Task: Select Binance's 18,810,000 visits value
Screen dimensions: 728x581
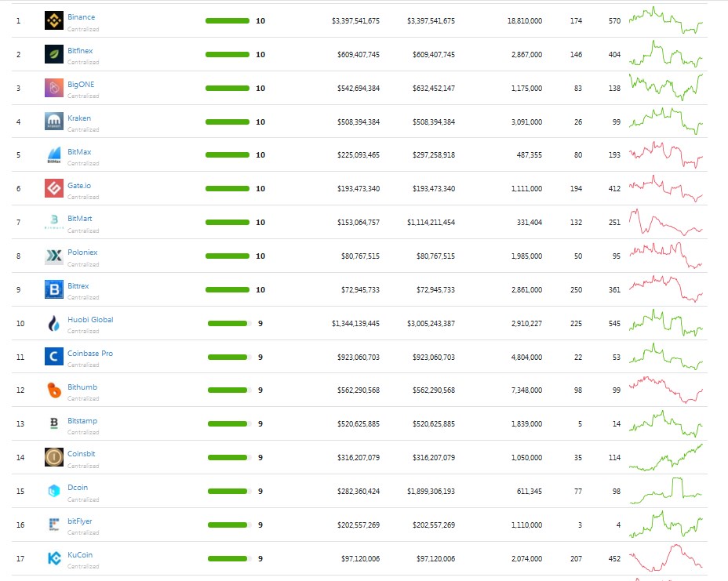Action: click(x=525, y=21)
